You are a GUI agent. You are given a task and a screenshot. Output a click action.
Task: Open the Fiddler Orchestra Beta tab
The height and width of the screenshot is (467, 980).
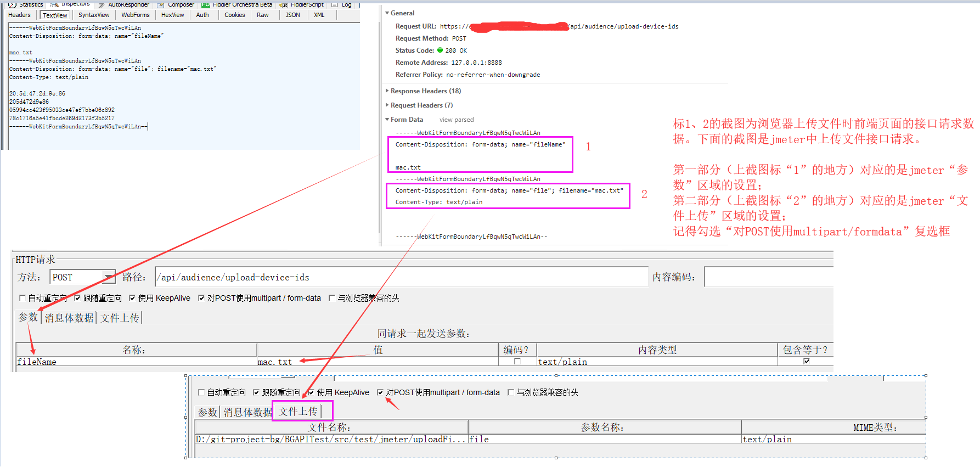tap(237, 4)
